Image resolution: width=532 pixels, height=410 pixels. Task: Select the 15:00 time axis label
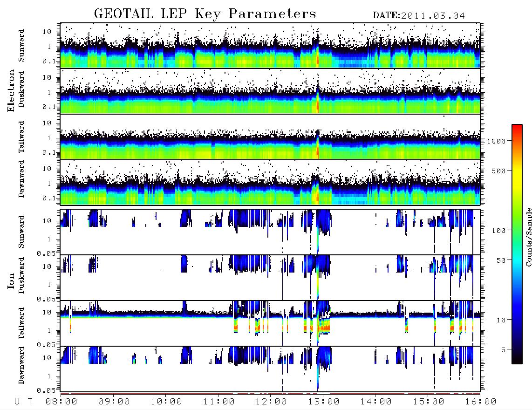(429, 402)
